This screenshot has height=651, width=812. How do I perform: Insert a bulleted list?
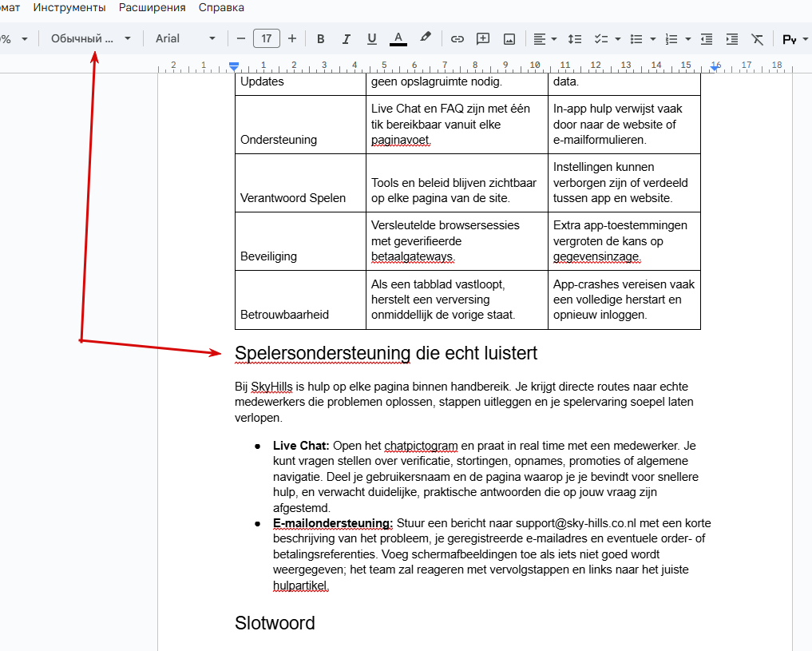click(636, 39)
